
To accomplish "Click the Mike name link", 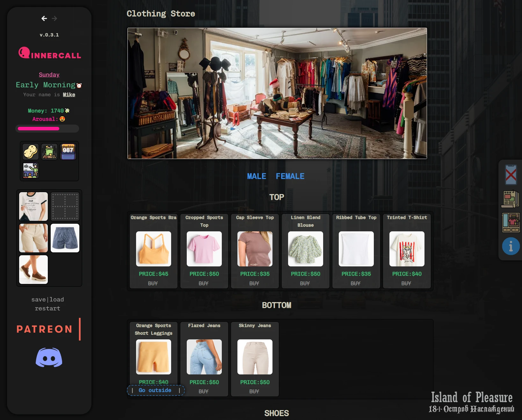I will coord(69,95).
